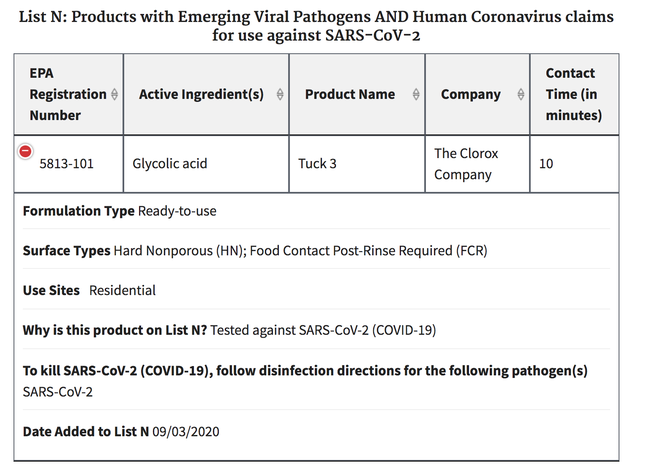The image size is (660, 465).
Task: Click sort arrows beside Active Ingredient(s)
Action: click(x=279, y=94)
